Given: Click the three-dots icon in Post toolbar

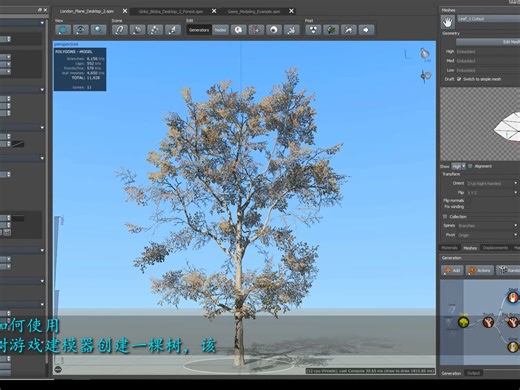Looking at the screenshot, I should click(x=313, y=30).
